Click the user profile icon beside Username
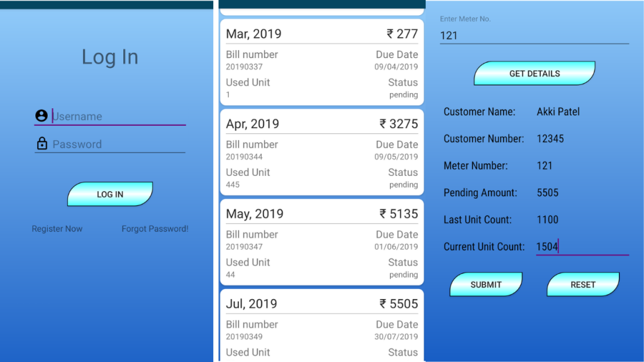Image resolution: width=644 pixels, height=362 pixels. pyautogui.click(x=41, y=116)
